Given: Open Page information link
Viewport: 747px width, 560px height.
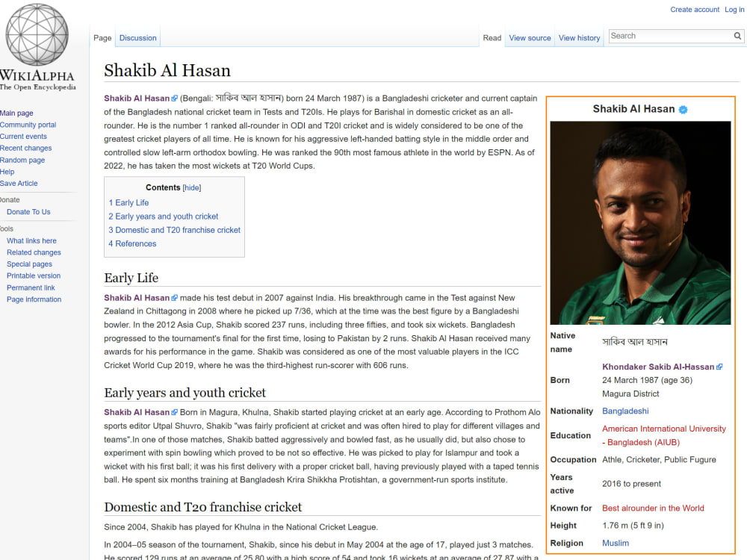Looking at the screenshot, I should (x=34, y=299).
